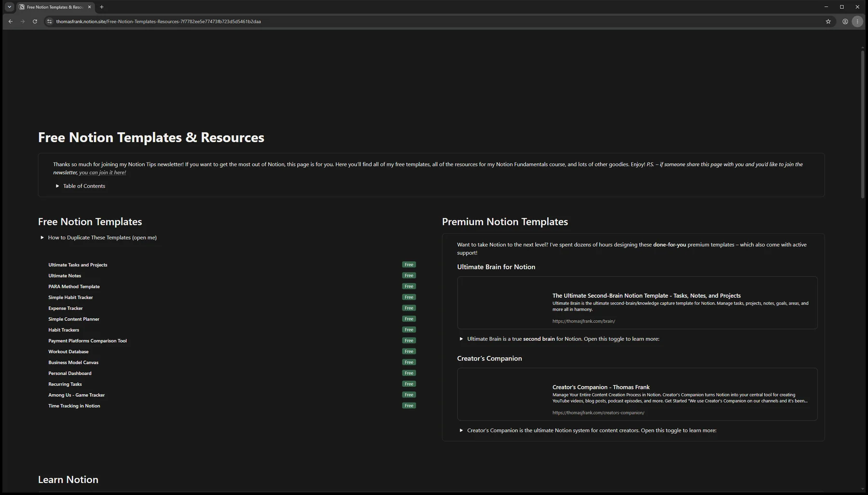Screen dimensions: 868x495
Task: Open the Expense Tracker template
Action: point(66,308)
